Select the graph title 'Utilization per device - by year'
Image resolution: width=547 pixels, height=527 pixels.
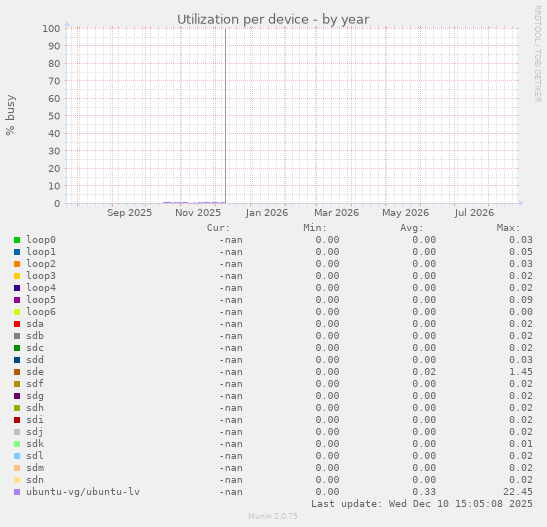point(273,20)
